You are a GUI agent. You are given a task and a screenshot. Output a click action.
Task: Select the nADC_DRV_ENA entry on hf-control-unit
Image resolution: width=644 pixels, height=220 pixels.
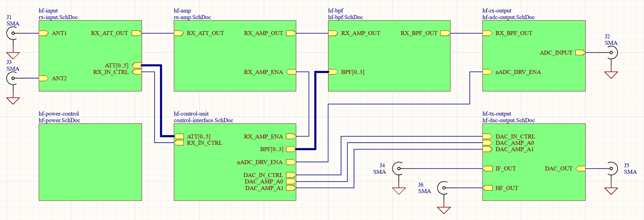coord(260,162)
